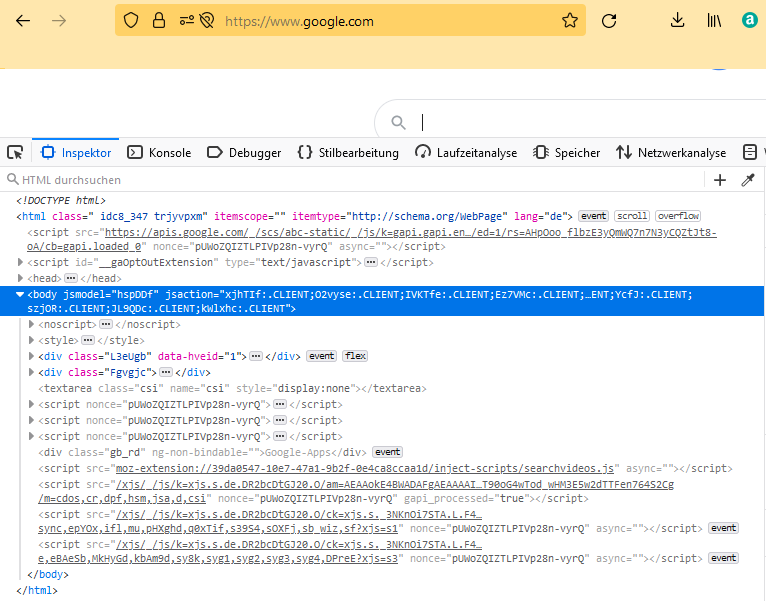Expand the div Fgvgjc node
The height and width of the screenshot is (601, 766).
tap(31, 372)
